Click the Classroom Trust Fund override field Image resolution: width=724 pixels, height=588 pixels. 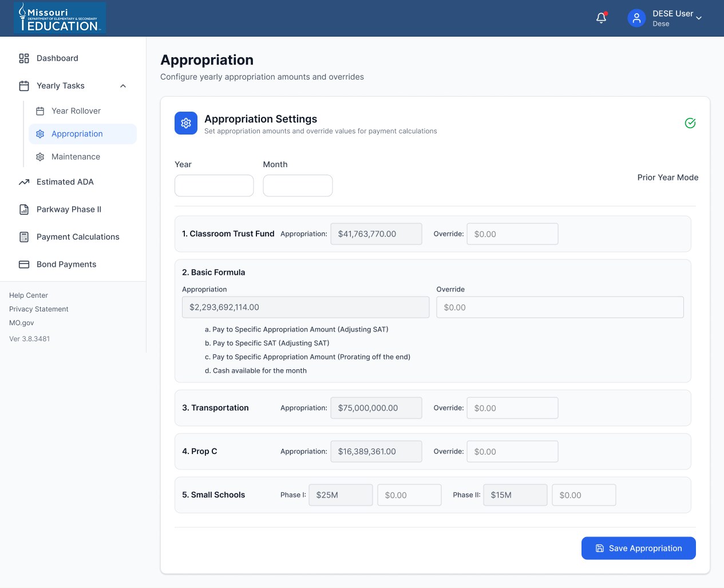coord(513,234)
